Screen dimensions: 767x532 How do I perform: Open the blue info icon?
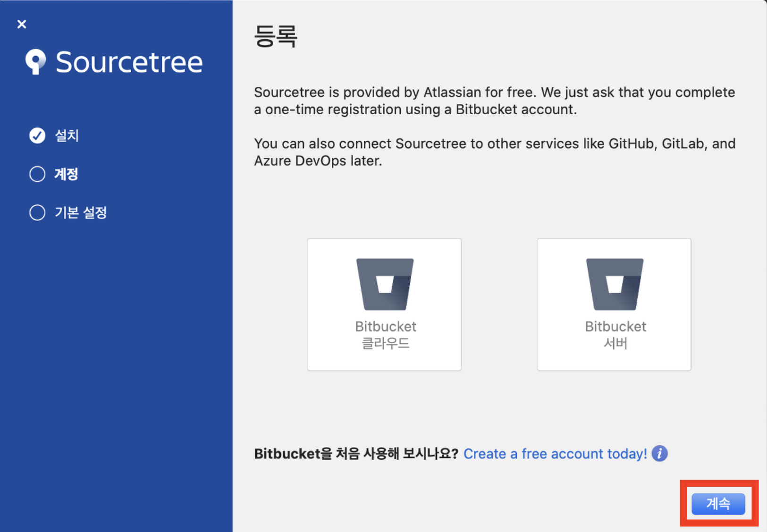(x=659, y=454)
